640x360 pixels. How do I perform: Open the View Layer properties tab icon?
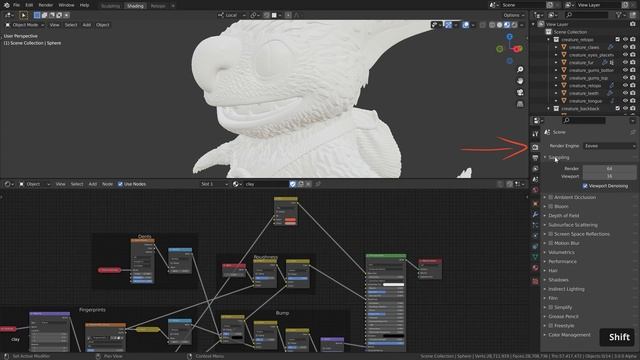point(535,169)
